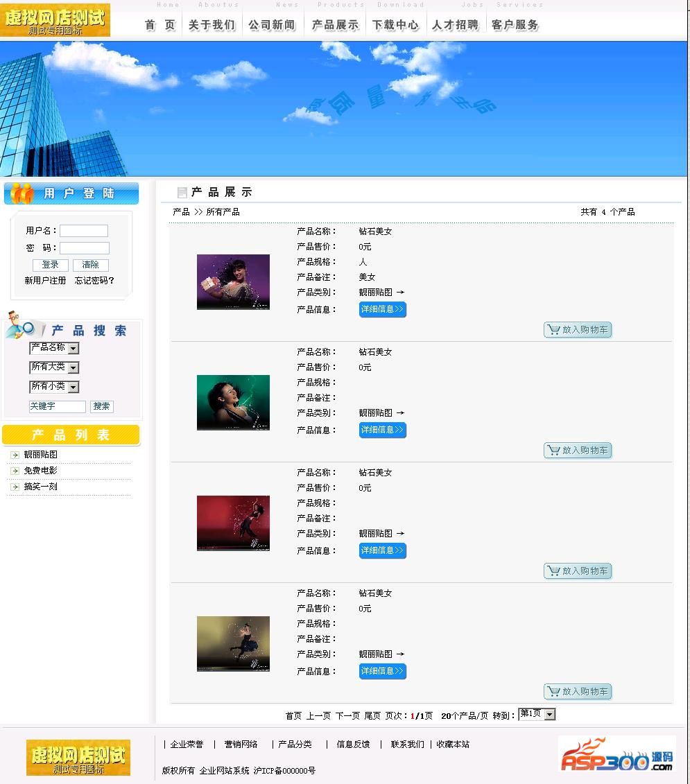The width and height of the screenshot is (690, 784).
Task: Click the 靓丽贴图 category link of fourth product
Action: tap(375, 654)
